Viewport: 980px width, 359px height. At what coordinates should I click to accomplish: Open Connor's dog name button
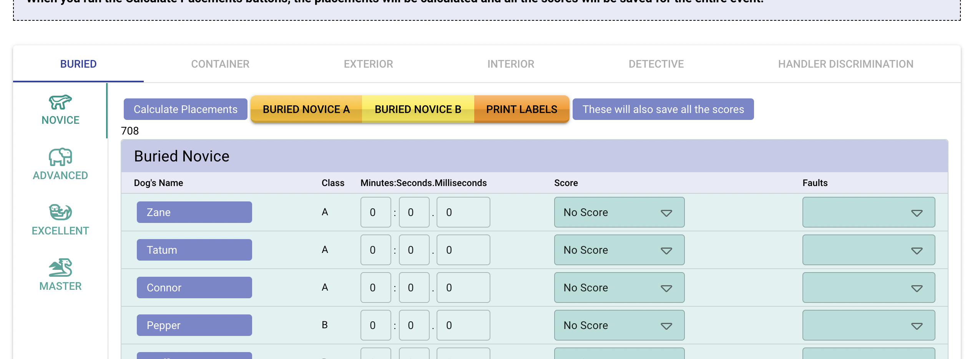pyautogui.click(x=194, y=288)
